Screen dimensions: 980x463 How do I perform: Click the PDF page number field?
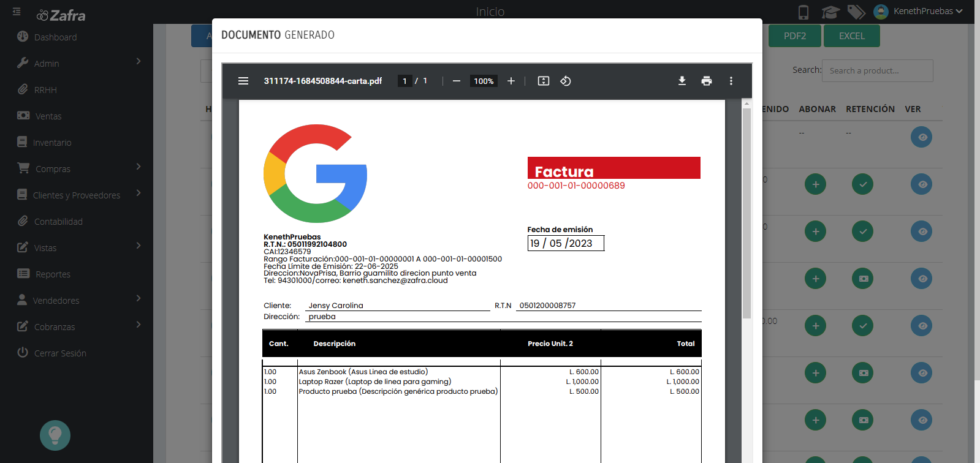(405, 81)
